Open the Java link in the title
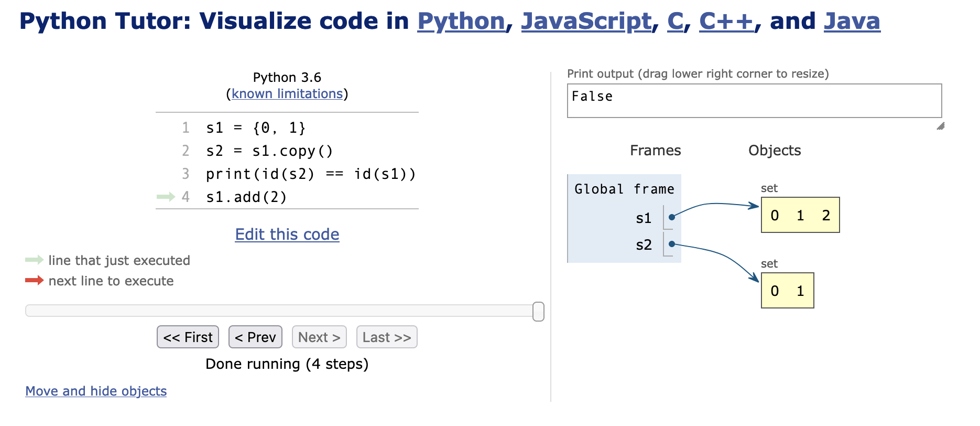The width and height of the screenshot is (980, 426). [852, 22]
